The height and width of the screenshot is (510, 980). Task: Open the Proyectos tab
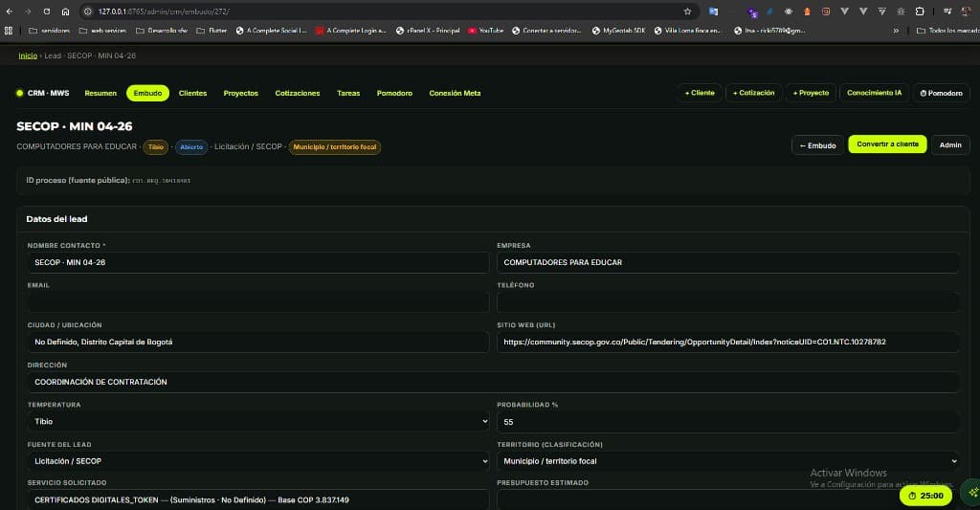click(x=240, y=93)
